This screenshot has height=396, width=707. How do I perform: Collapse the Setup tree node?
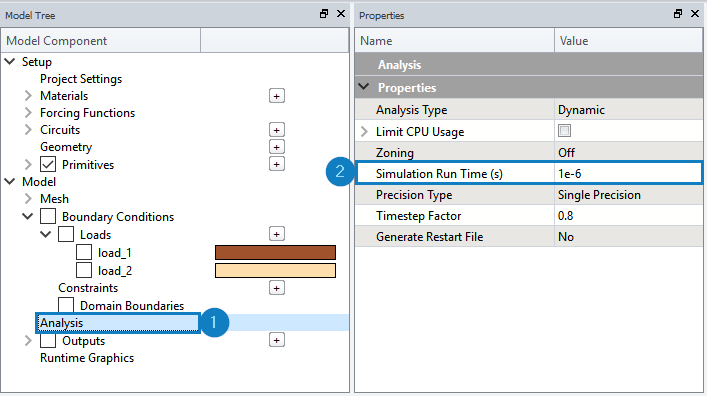click(10, 61)
